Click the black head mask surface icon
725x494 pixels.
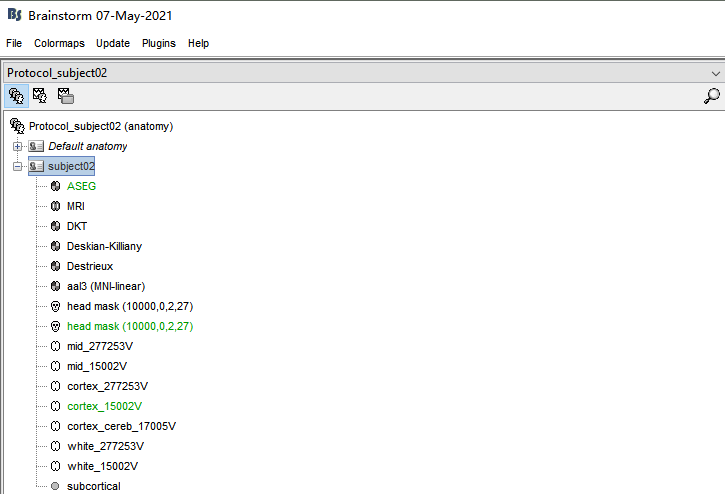(55, 306)
